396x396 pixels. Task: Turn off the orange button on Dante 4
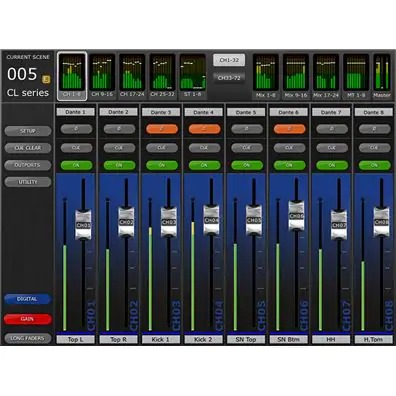pyautogui.click(x=204, y=129)
